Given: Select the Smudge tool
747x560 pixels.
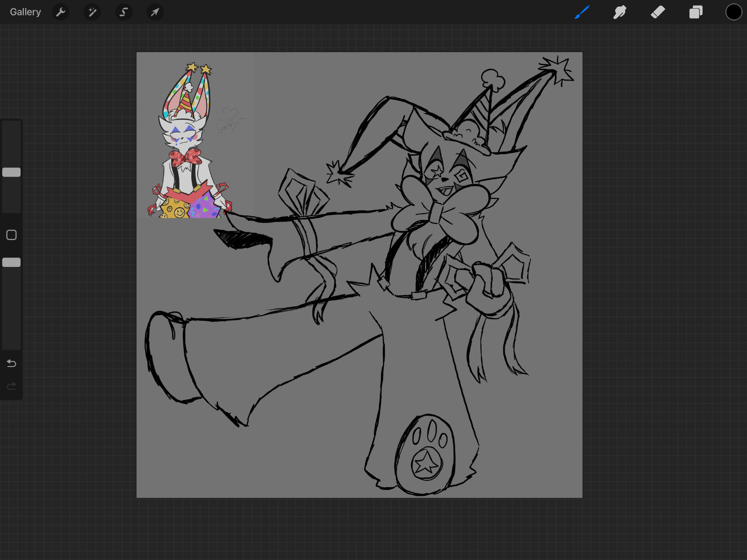Looking at the screenshot, I should (620, 12).
